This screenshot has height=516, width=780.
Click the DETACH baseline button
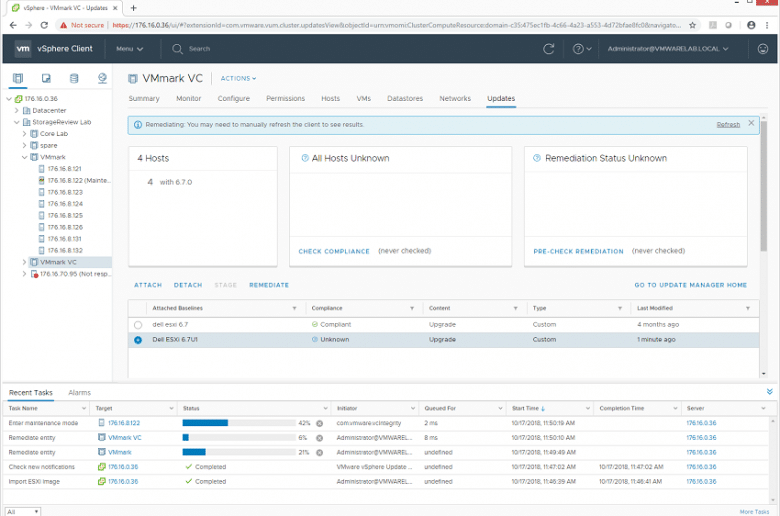click(x=188, y=285)
